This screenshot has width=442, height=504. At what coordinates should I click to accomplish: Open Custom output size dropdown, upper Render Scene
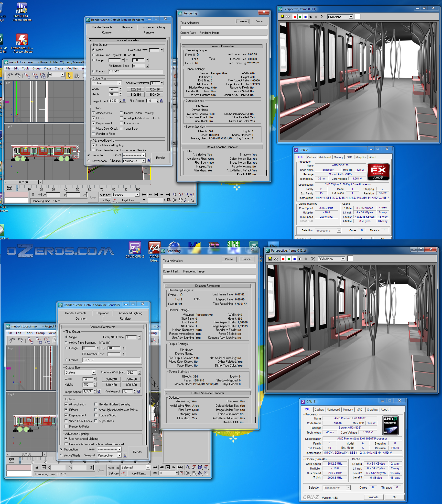[107, 83]
